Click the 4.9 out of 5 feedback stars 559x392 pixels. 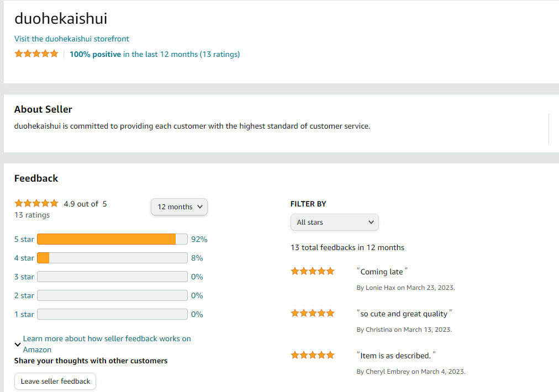[x=36, y=204]
